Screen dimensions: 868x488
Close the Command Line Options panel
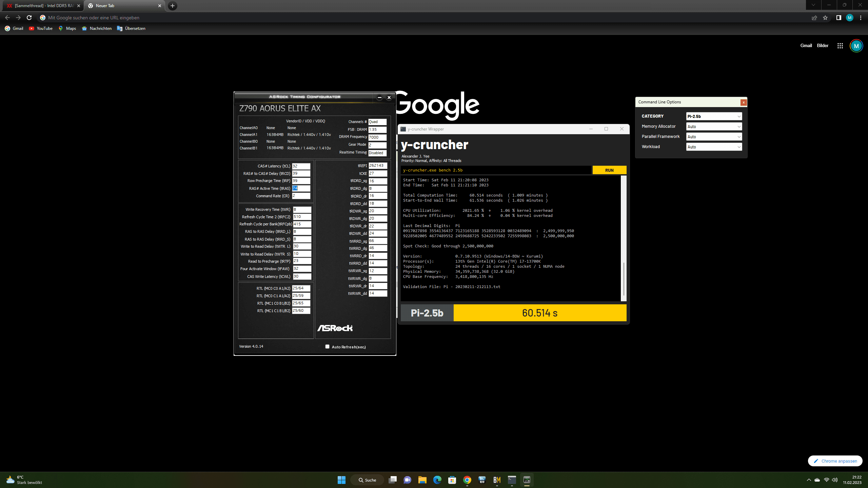744,102
